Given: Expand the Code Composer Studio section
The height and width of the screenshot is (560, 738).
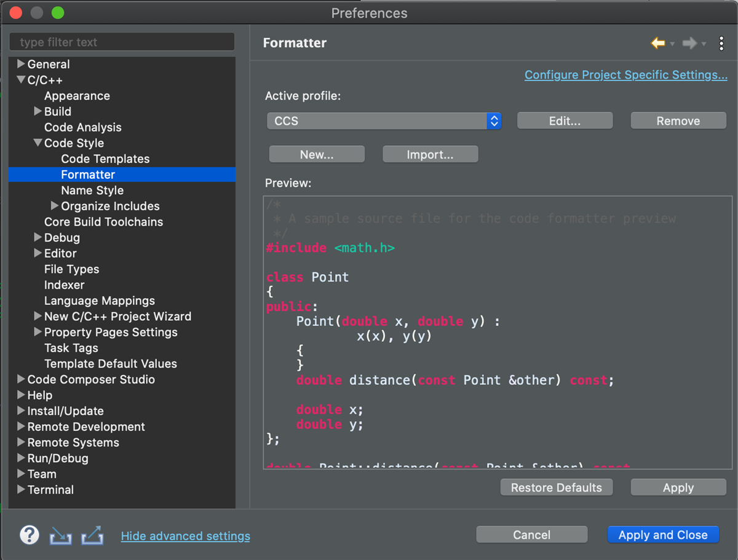Looking at the screenshot, I should coord(20,379).
